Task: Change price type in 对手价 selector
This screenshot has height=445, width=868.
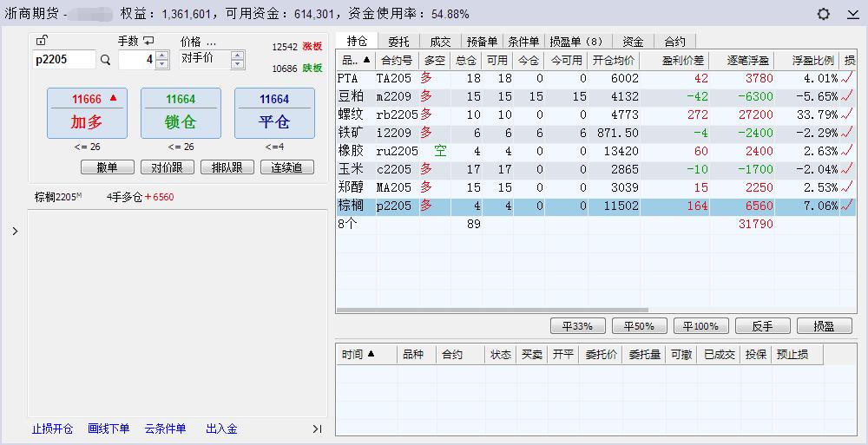Action: coord(237,59)
